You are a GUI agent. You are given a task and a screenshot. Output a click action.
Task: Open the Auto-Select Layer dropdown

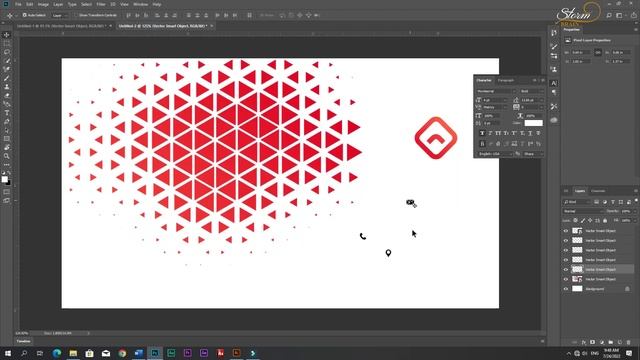(x=60, y=15)
